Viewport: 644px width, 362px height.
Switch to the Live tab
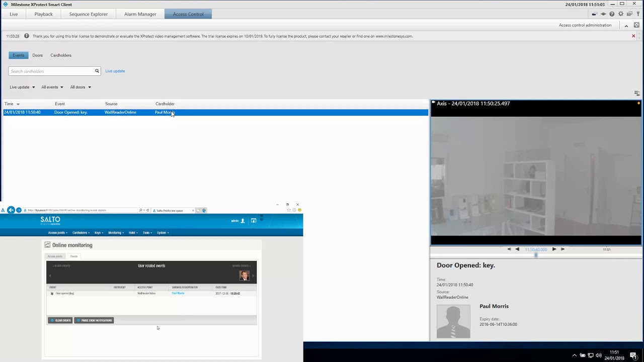click(14, 14)
